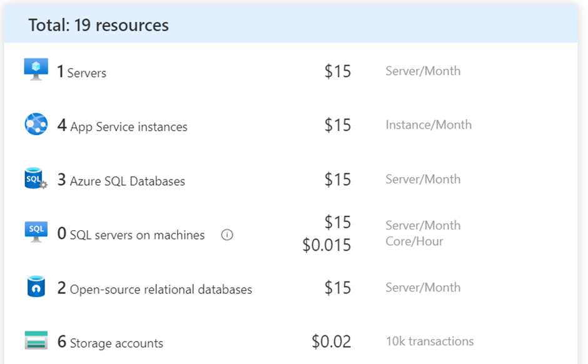Select the 3 Azure SQL Databases label

[x=121, y=181]
